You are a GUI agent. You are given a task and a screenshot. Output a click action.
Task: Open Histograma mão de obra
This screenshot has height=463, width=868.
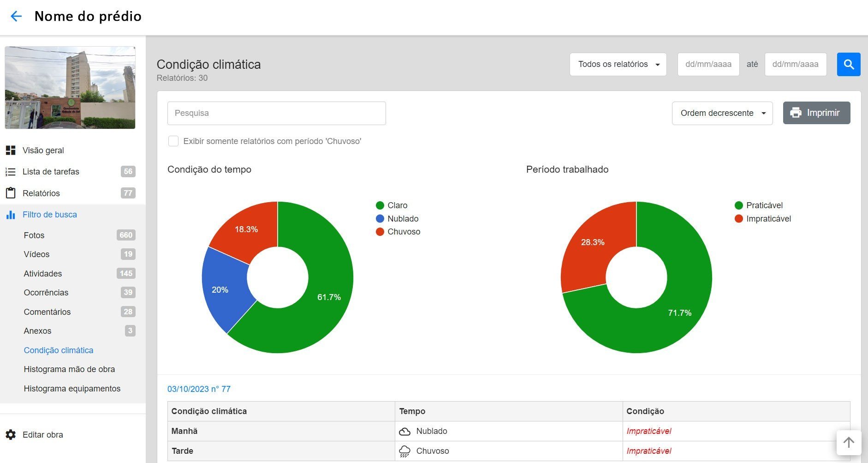coord(69,369)
